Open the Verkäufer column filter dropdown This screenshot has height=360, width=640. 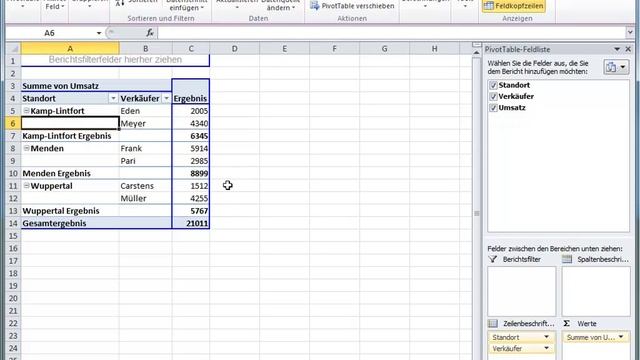click(166, 98)
